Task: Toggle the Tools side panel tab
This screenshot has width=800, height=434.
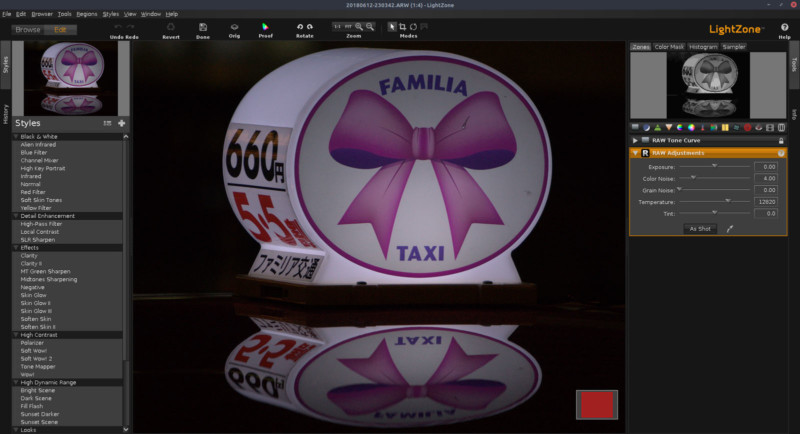Action: coord(794,64)
